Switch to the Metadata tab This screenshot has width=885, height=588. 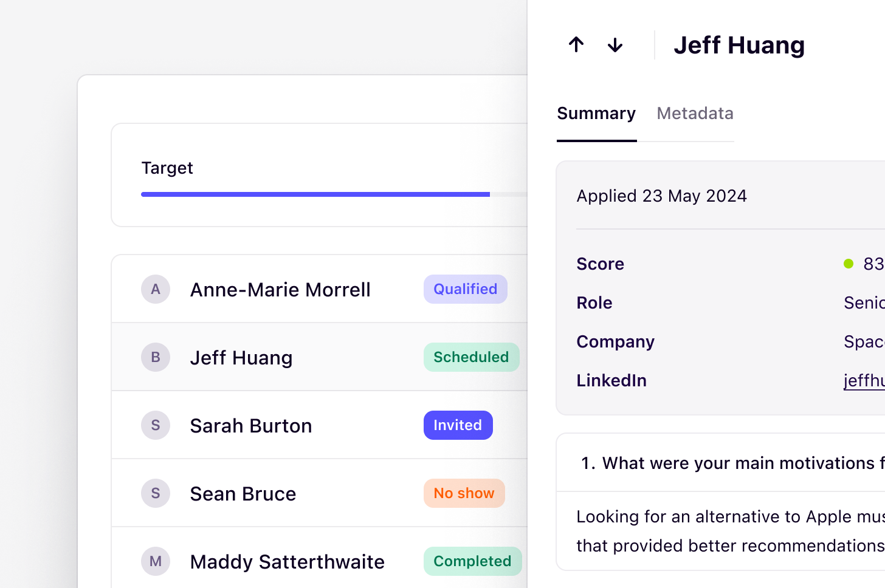coord(695,114)
